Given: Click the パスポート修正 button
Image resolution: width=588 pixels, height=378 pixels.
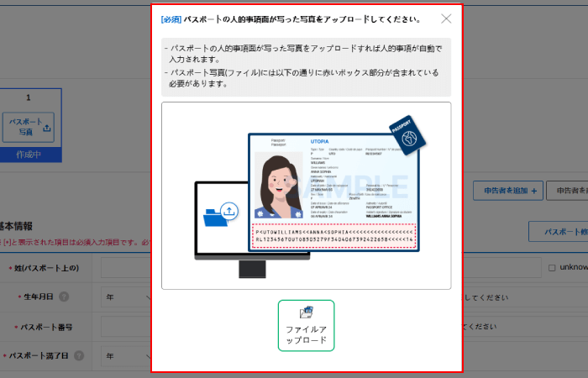Looking at the screenshot, I should [558, 231].
